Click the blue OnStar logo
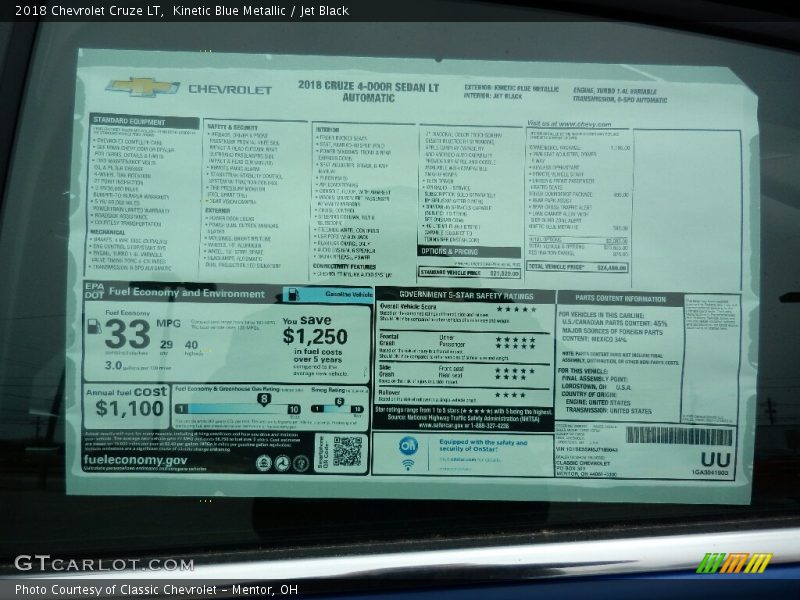Screen dimensions: 800x600 [x=408, y=445]
